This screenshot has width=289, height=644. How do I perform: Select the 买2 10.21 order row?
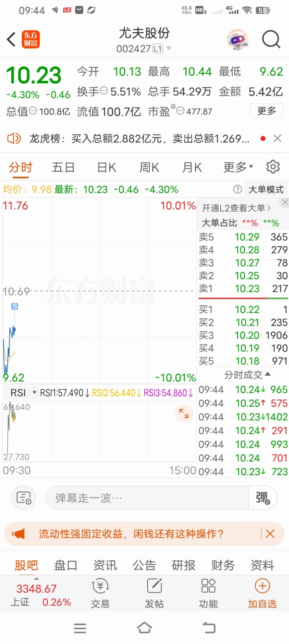[x=243, y=322]
